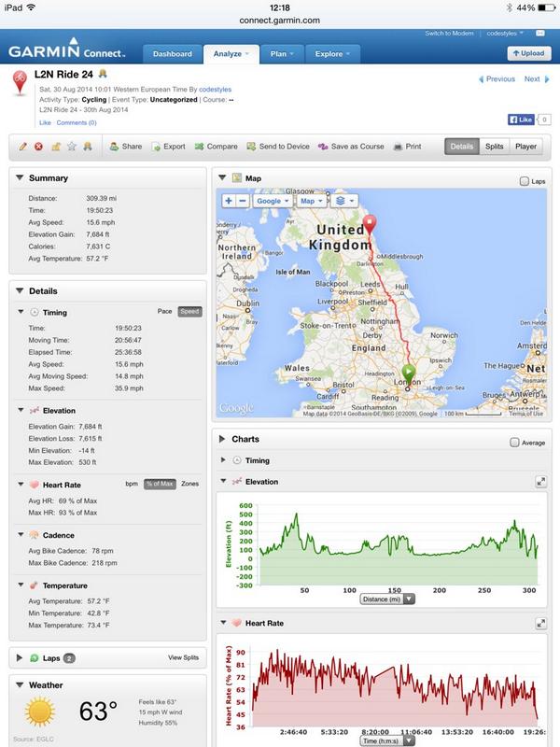Open Time (h:m:s) axis dropdown
This screenshot has width=560, height=747.
pos(387,740)
